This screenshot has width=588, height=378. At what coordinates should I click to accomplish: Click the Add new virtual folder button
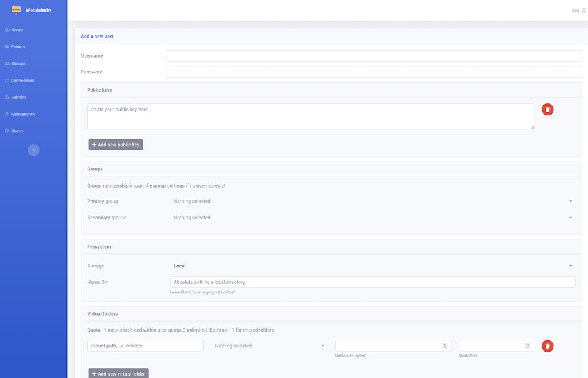tap(119, 373)
